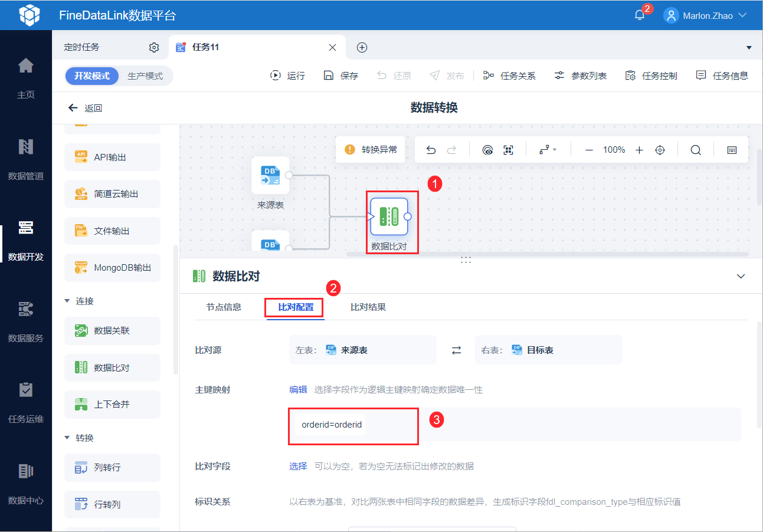Open 任务关系
The height and width of the screenshot is (532, 763).
[x=509, y=75]
